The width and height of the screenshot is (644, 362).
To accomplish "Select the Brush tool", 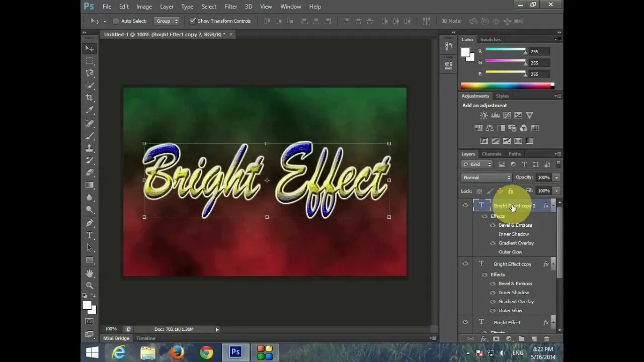I will pyautogui.click(x=90, y=136).
